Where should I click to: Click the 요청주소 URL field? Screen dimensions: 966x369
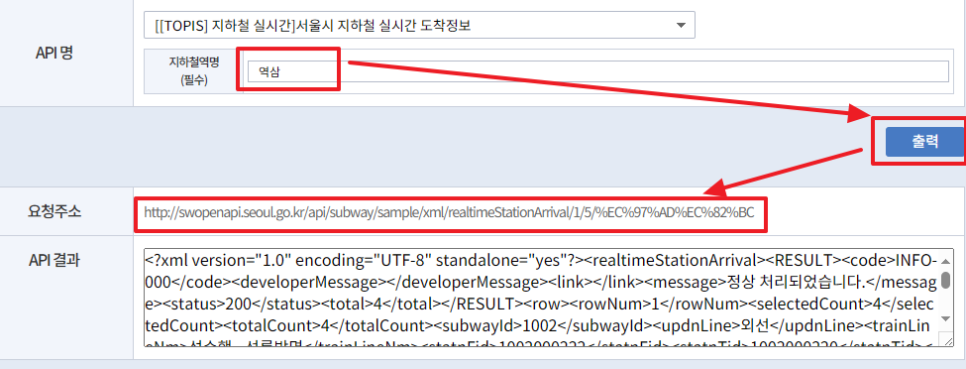[450, 213]
